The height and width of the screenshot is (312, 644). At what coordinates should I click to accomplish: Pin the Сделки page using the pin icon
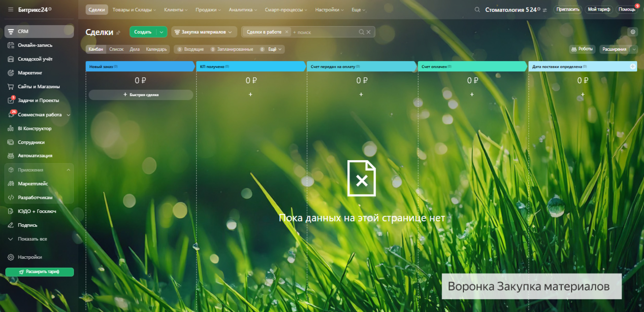[118, 33]
